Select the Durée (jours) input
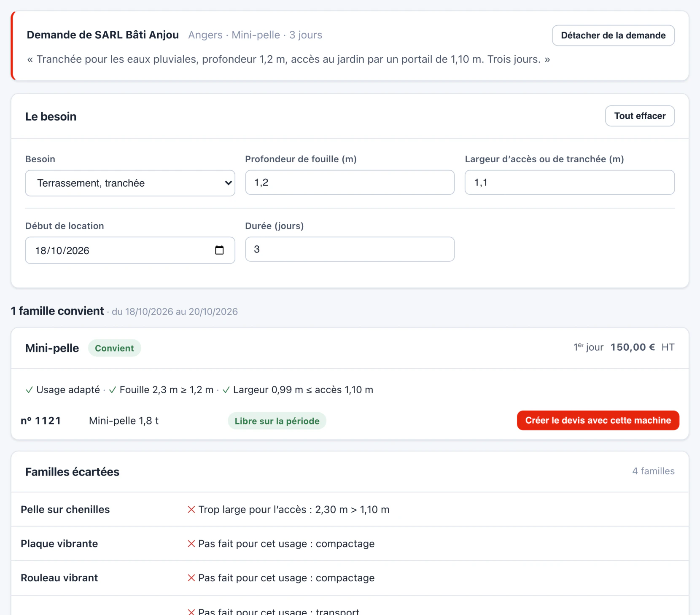 [350, 249]
